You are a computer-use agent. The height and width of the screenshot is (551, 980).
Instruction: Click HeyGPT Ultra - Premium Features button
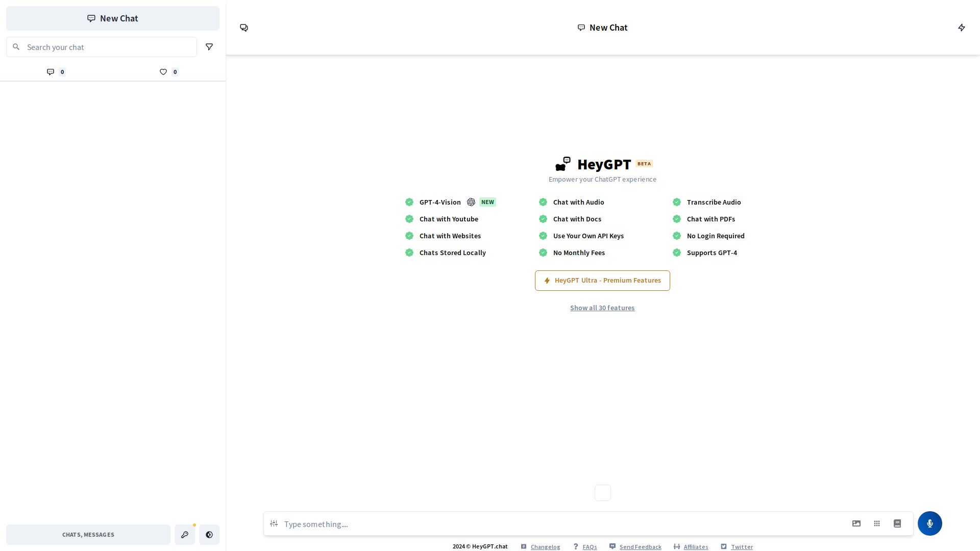602,281
